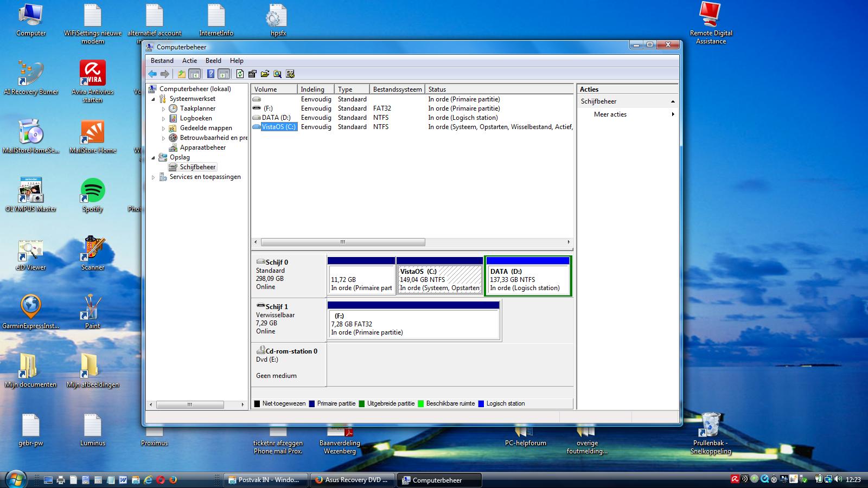Collapse the Systeemwerkset tree node
Image resolution: width=868 pixels, height=488 pixels.
point(153,99)
